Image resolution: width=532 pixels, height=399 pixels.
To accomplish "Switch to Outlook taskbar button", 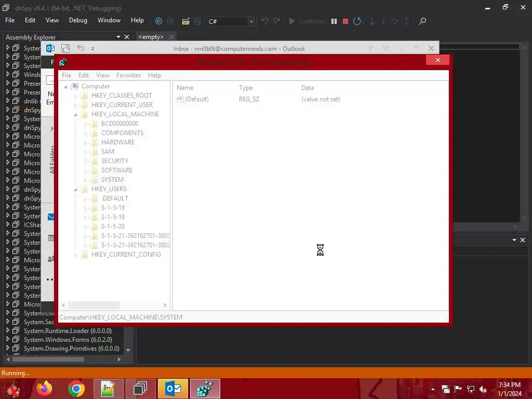I will pos(172,389).
